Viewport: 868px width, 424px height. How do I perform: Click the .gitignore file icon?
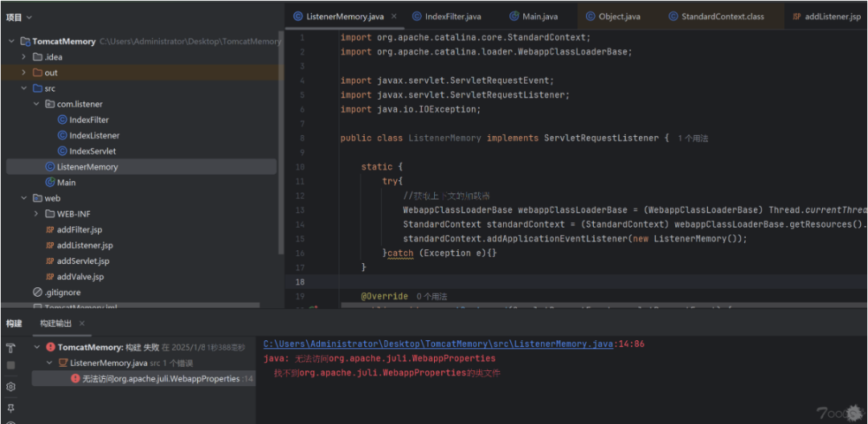tap(38, 293)
